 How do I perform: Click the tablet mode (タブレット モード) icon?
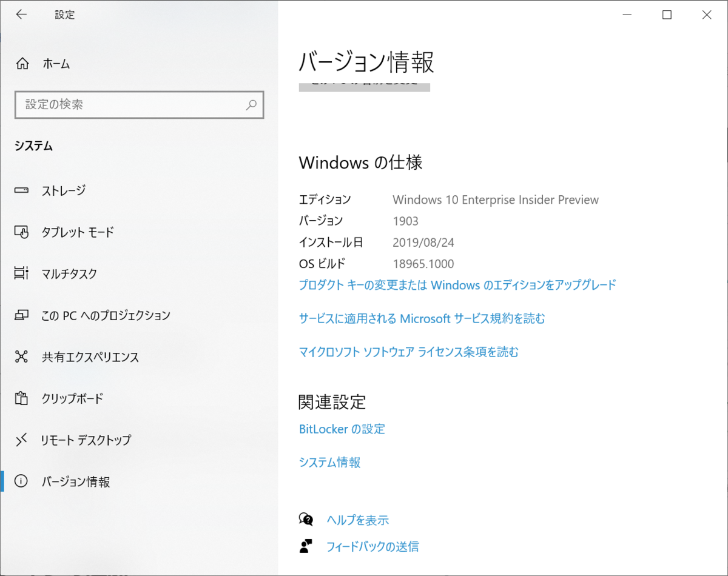pos(22,232)
